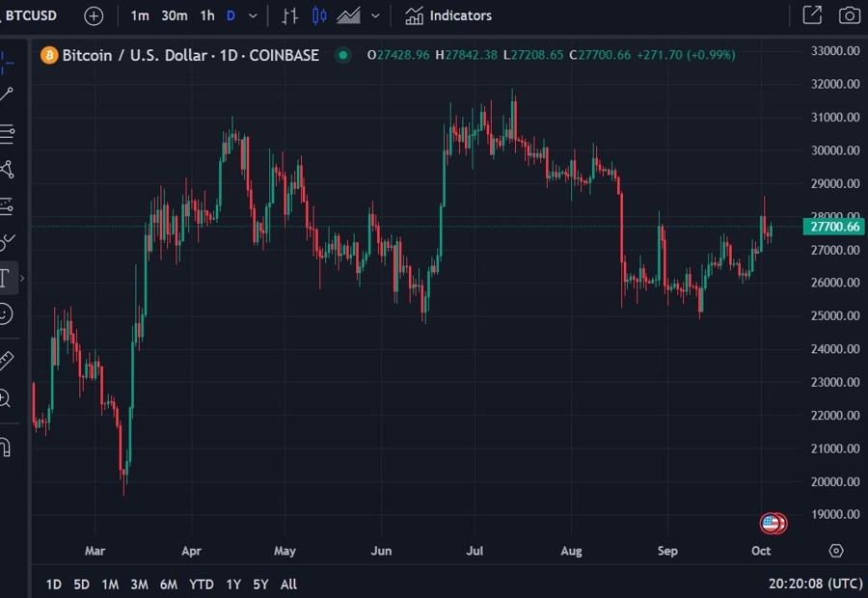Viewport: 868px width, 598px height.
Task: Click the add symbol plus icon
Action: point(94,16)
